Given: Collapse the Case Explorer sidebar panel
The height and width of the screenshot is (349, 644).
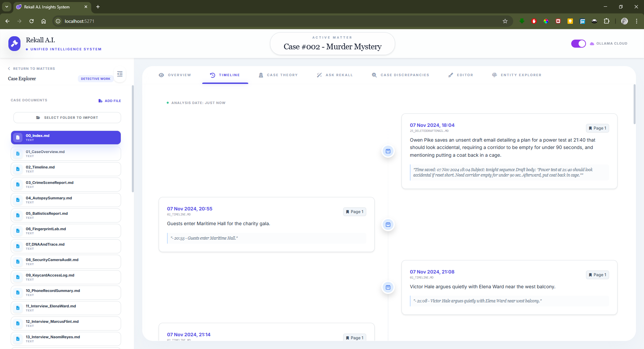Looking at the screenshot, I should [x=120, y=74].
